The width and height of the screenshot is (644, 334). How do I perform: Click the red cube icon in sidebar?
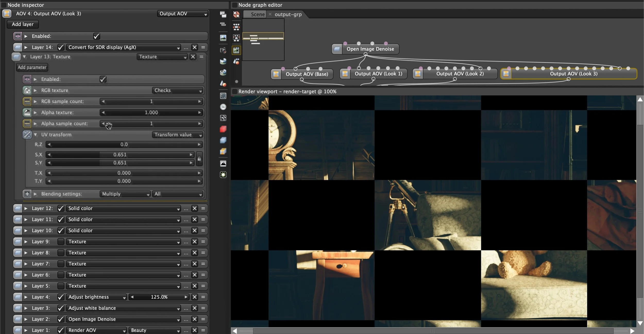[223, 129]
